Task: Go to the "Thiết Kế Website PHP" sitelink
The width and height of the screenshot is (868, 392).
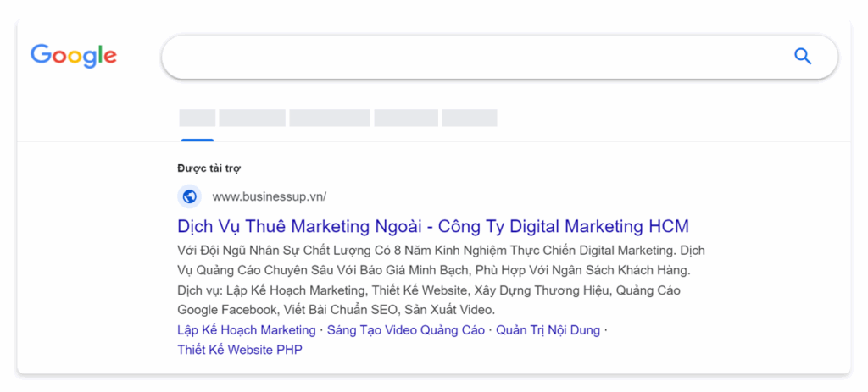Action: (239, 350)
